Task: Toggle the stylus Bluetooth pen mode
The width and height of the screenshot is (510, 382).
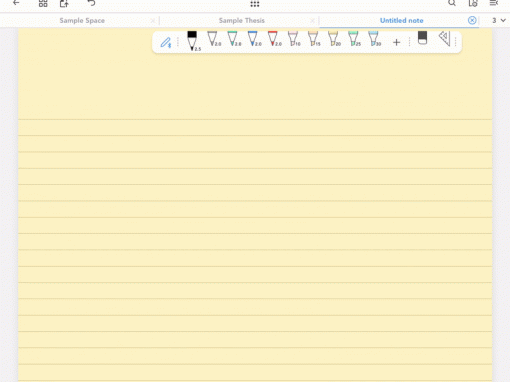Action: click(x=166, y=42)
